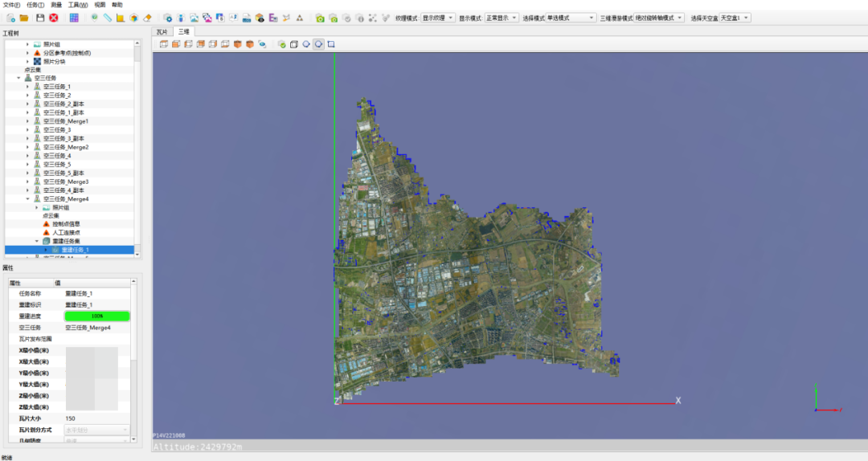The image size is (868, 461).
Task: Toggle the rectangle selection tool
Action: pyautogui.click(x=331, y=44)
